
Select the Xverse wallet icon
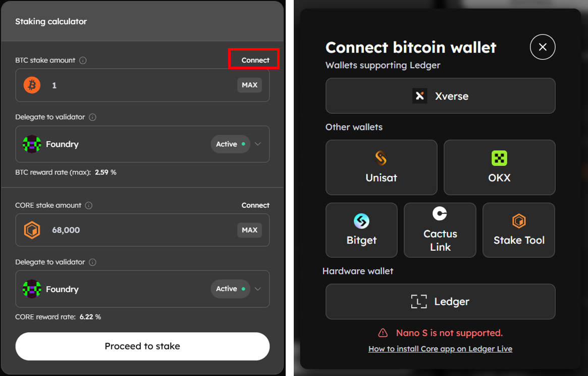420,96
